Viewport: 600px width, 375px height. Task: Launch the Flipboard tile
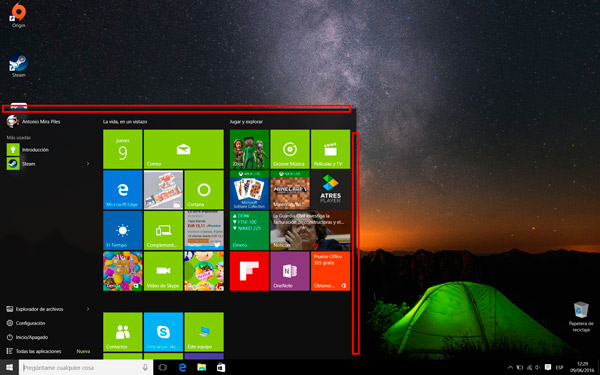[x=249, y=271]
